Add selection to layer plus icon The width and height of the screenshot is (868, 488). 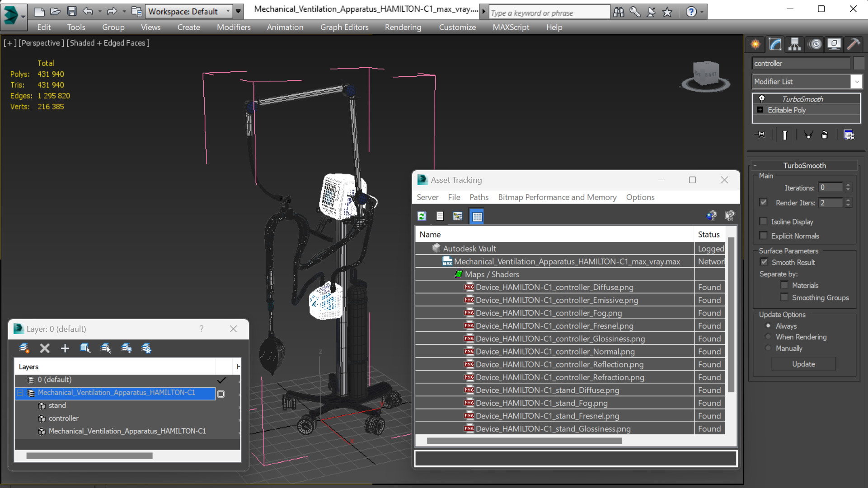point(65,348)
